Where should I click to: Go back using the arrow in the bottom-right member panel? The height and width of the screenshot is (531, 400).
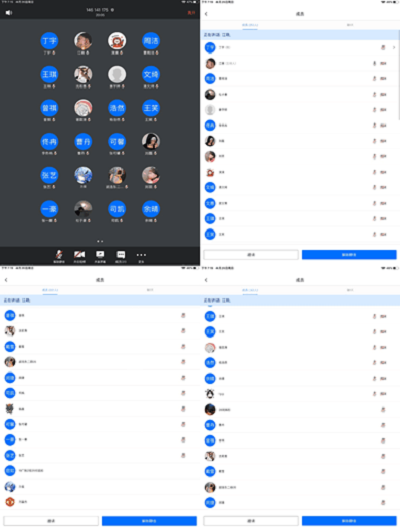coord(206,280)
